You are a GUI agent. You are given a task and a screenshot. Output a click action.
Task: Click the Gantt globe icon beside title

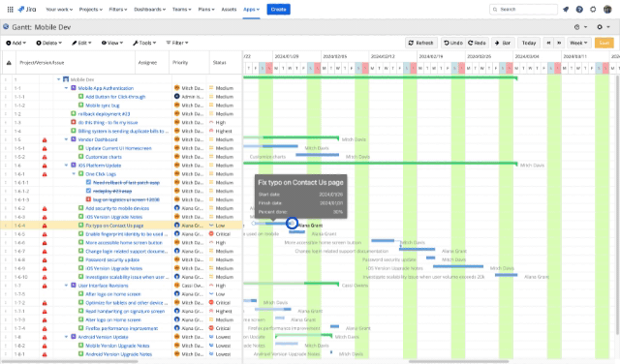coord(6,27)
